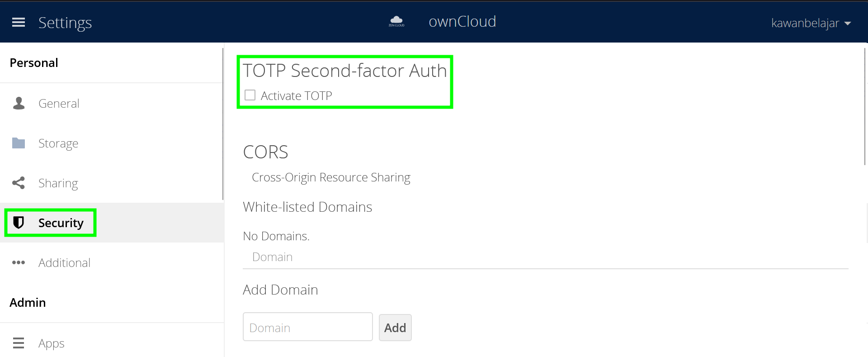Click the ownCloud title link
Viewport: 868px width, 357px height.
click(x=462, y=22)
